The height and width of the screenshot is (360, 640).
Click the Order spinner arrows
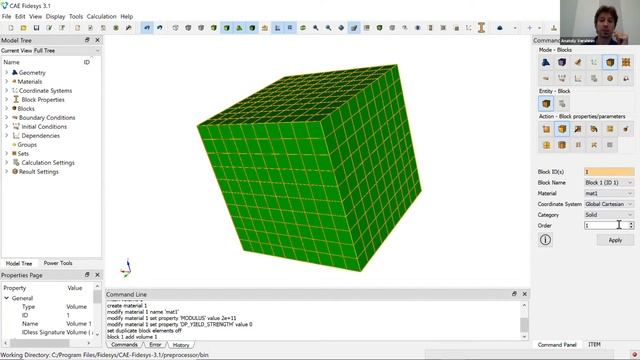(631, 225)
